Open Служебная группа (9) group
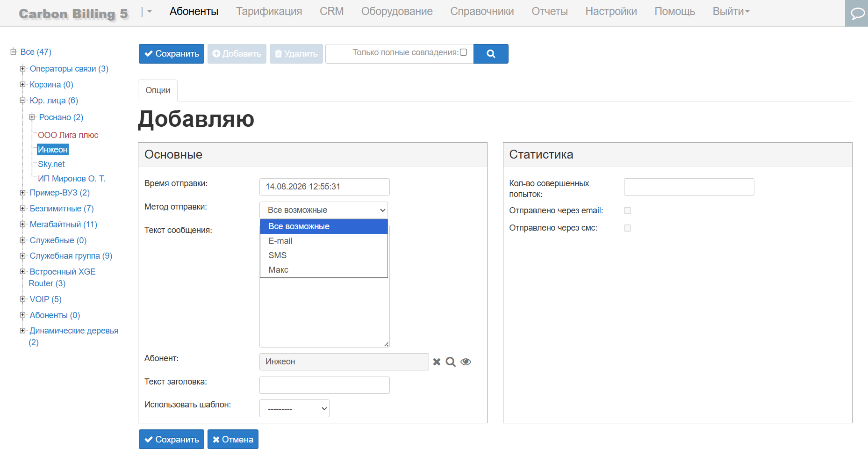The width and height of the screenshot is (868, 464). point(71,256)
